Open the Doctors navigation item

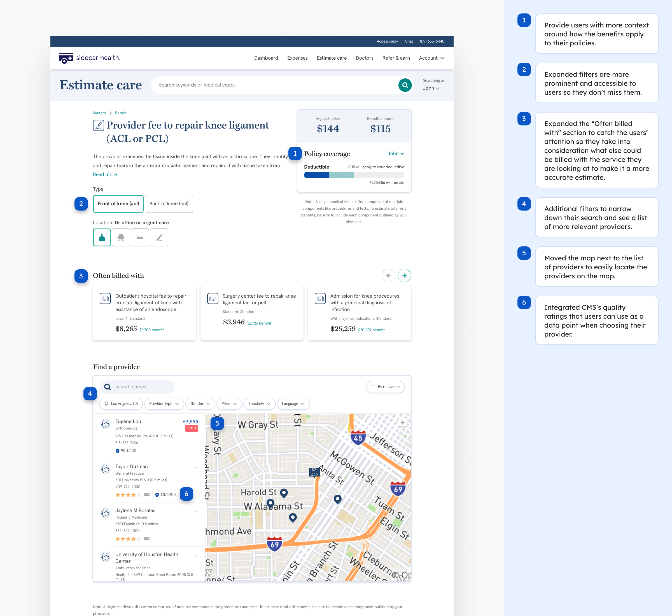click(364, 58)
